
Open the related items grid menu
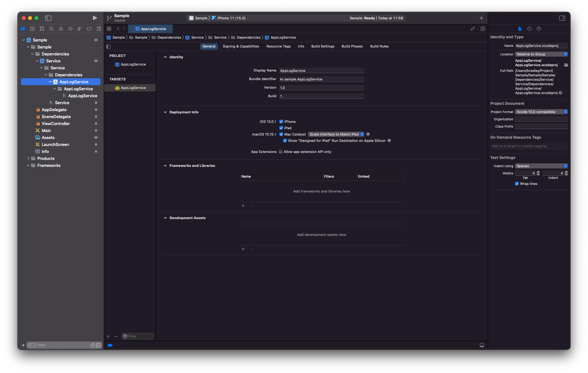point(109,29)
